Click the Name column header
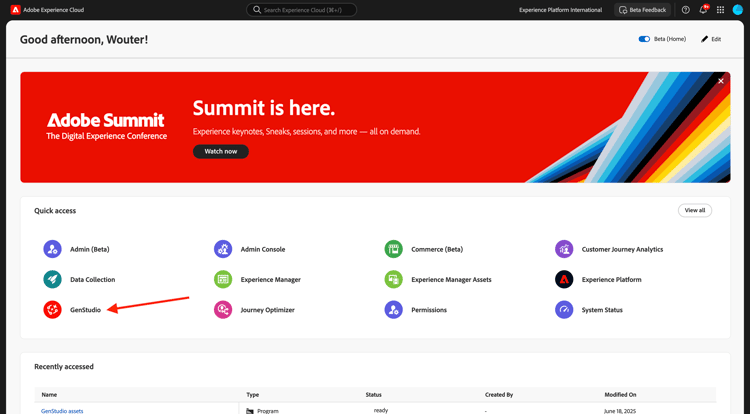The height and width of the screenshot is (414, 750). 49,394
